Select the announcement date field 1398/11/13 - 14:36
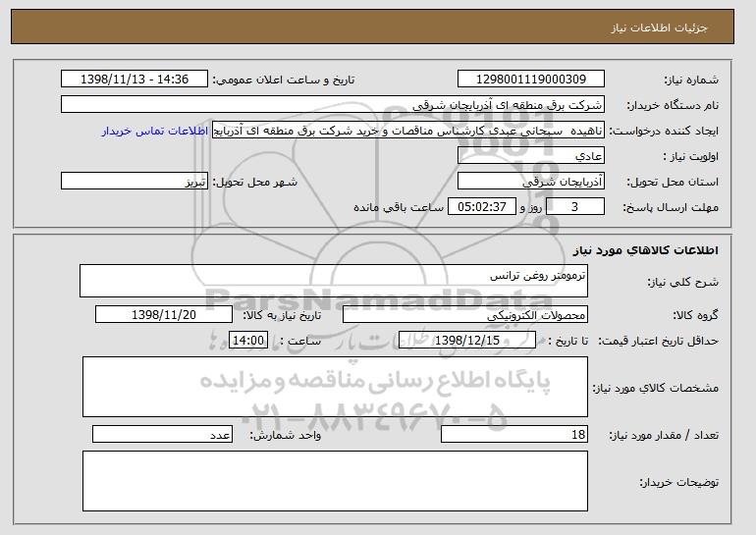The image size is (756, 535). 135,80
